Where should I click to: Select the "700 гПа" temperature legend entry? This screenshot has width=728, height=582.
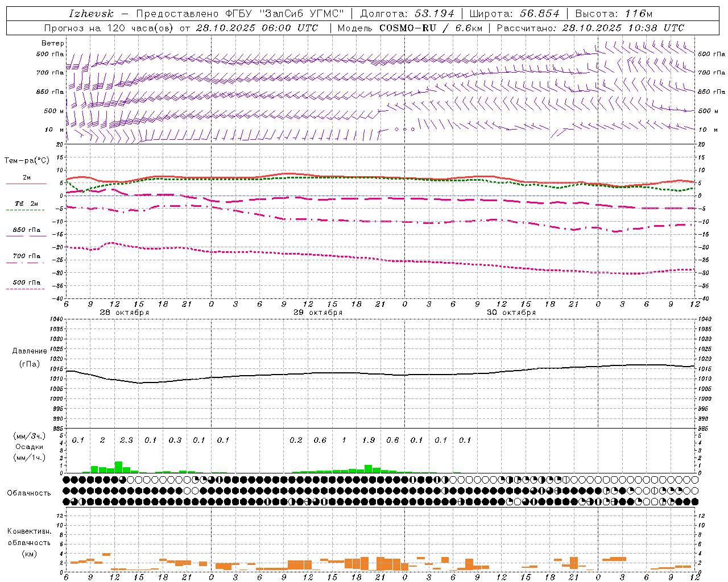click(27, 256)
